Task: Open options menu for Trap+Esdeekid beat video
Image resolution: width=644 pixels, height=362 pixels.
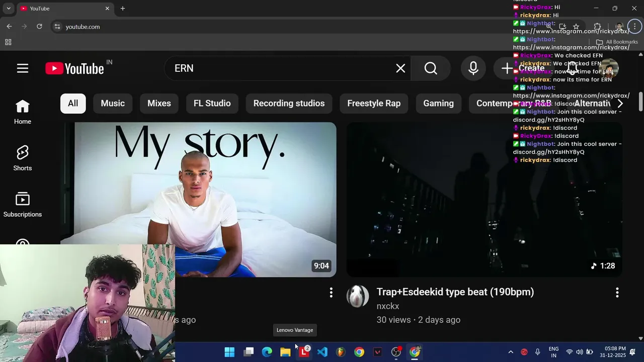Action: pyautogui.click(x=617, y=293)
